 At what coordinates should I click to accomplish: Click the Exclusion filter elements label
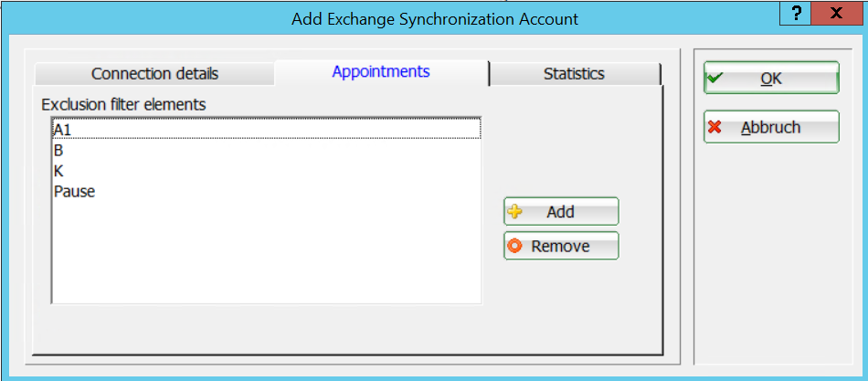click(123, 104)
